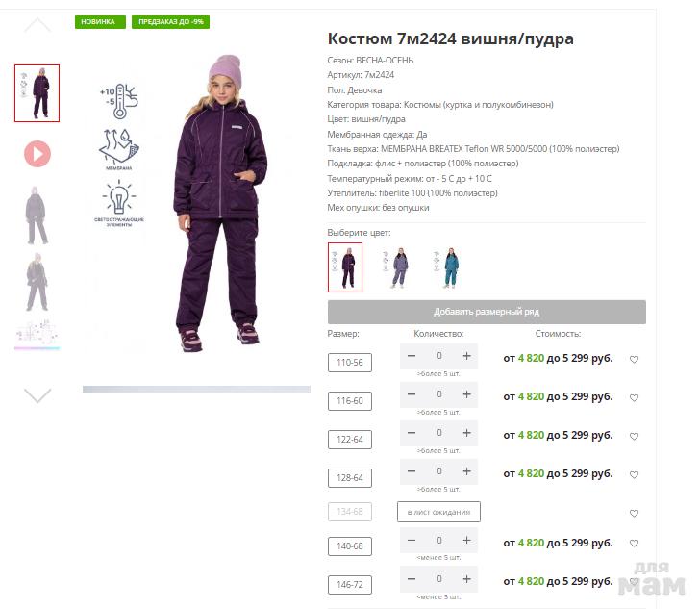Select size 146-72 button
The image size is (700, 609).
point(350,584)
